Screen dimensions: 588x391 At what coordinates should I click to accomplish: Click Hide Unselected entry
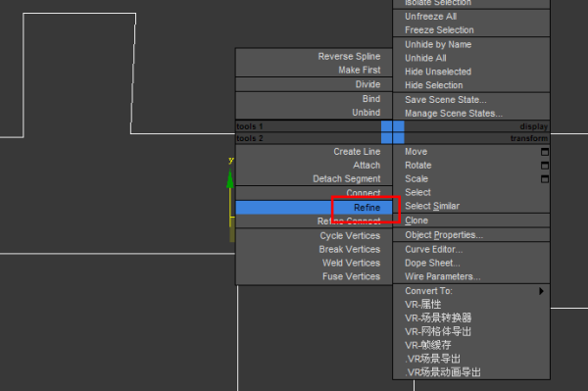pyautogui.click(x=438, y=72)
